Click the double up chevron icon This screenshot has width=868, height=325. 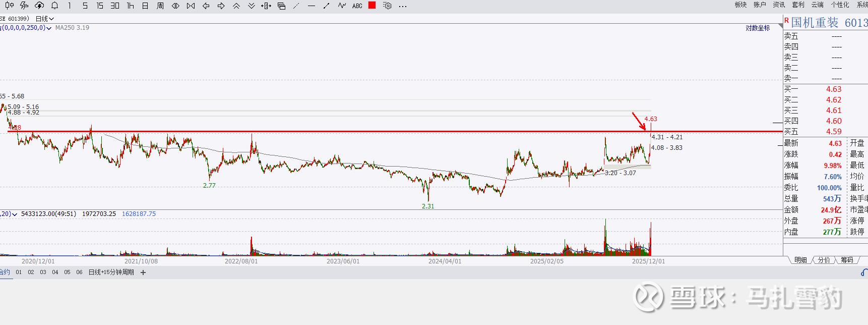[236, 6]
